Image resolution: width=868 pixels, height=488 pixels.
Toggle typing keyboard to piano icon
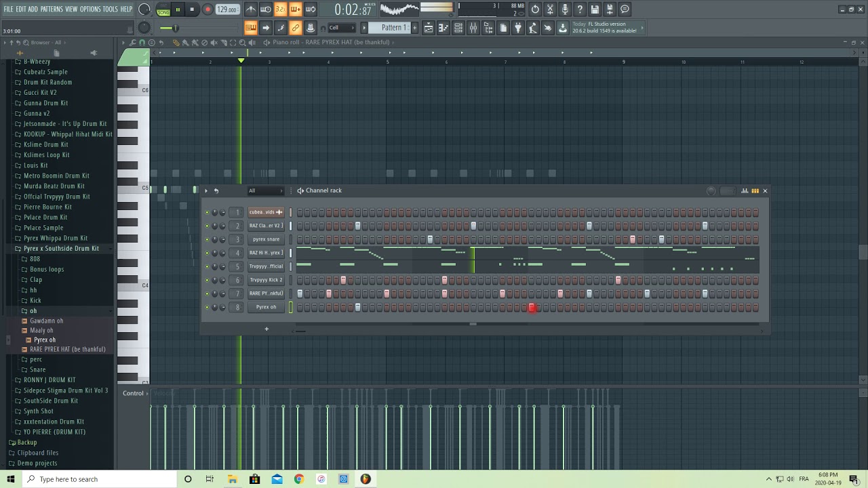tap(251, 28)
